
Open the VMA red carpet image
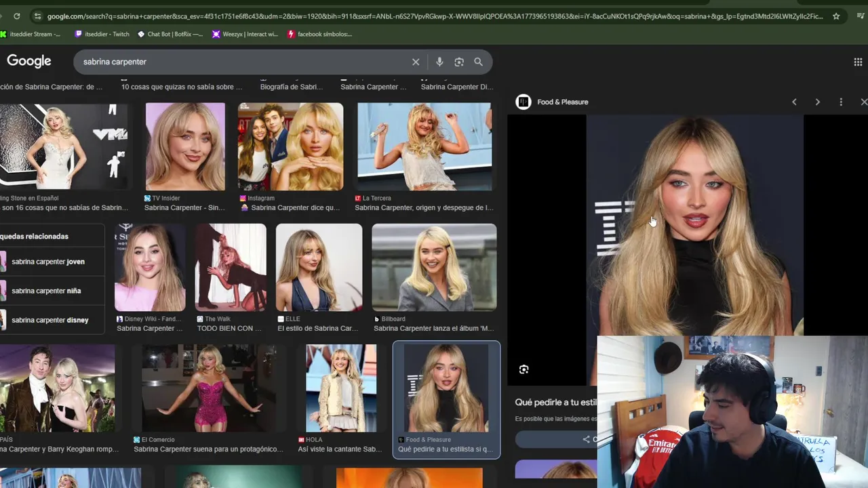(62, 146)
